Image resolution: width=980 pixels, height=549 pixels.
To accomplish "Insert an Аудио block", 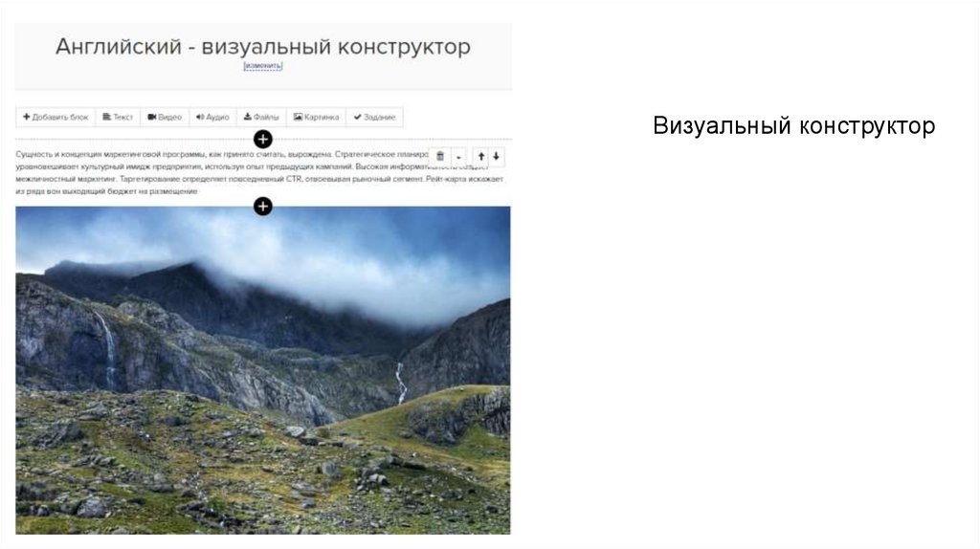I will [213, 117].
